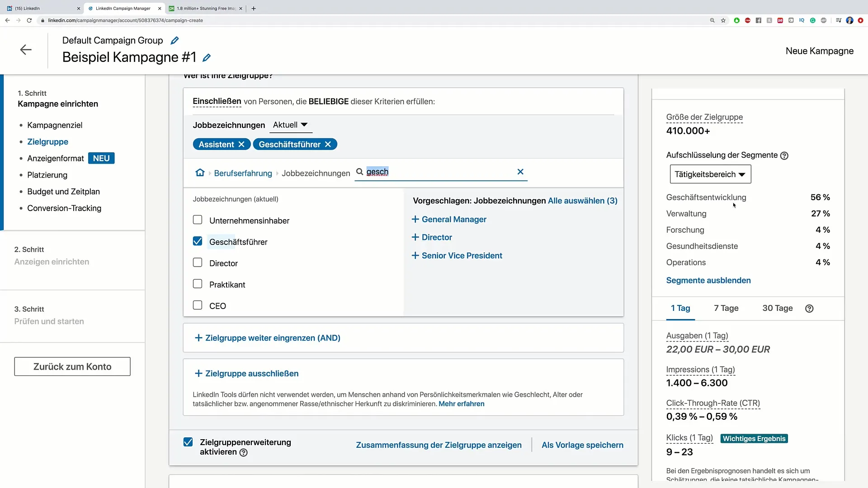868x488 pixels.
Task: Open help for Zielgruppenerweiterung aktivieren
Action: point(243,452)
